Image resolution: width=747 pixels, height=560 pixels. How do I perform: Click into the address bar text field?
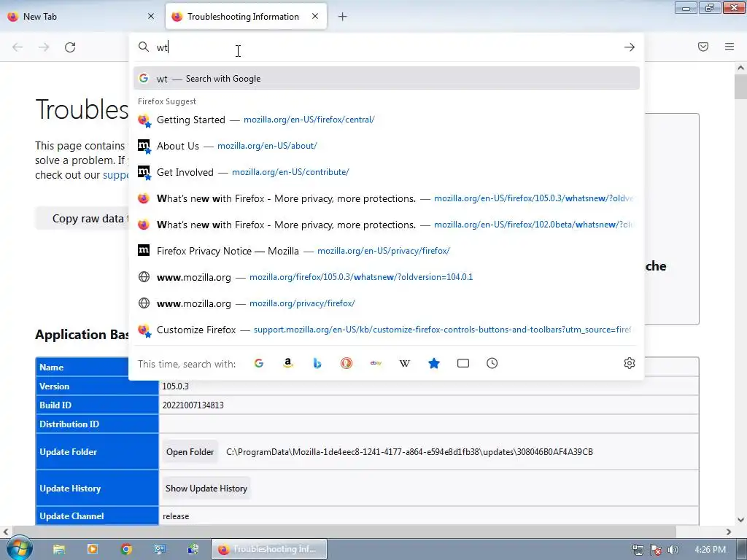(x=386, y=47)
